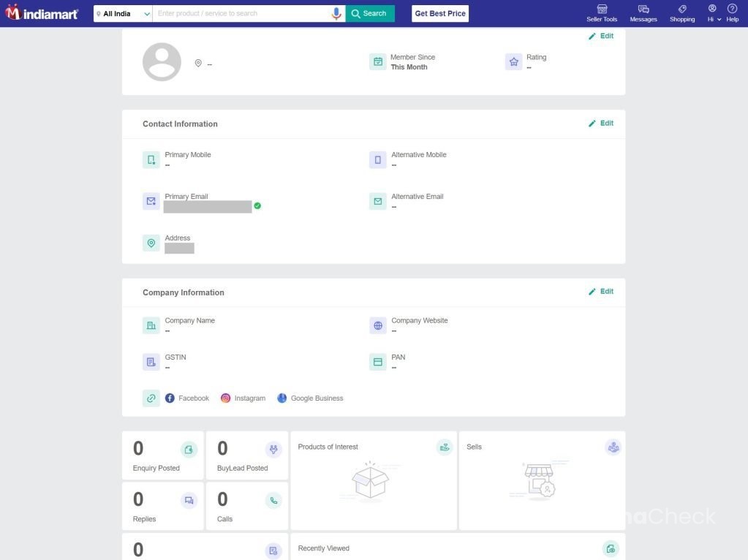Click the store illustration under Sells
The width and height of the screenshot is (748, 560).
click(x=539, y=480)
